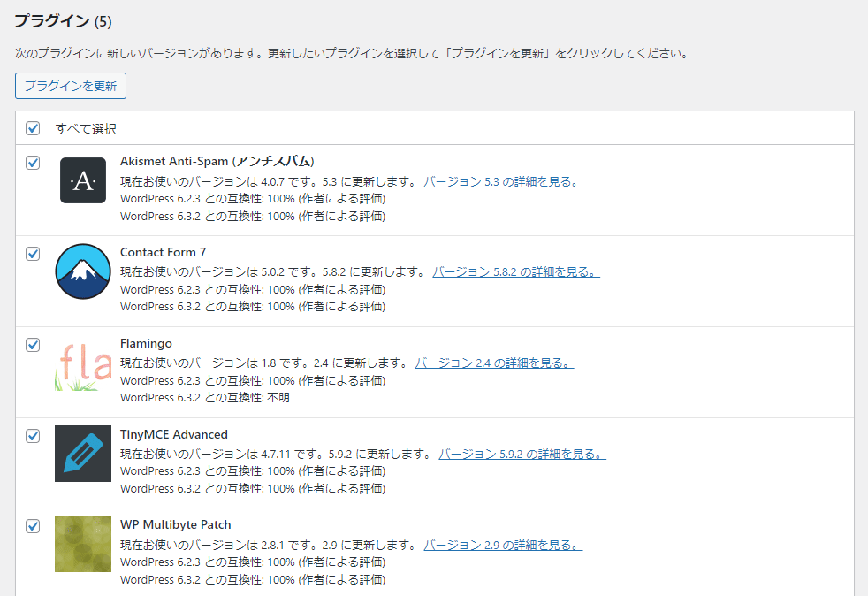Image resolution: width=868 pixels, height=596 pixels.
Task: Click the Contact Form 7 title text
Action: 164,253
